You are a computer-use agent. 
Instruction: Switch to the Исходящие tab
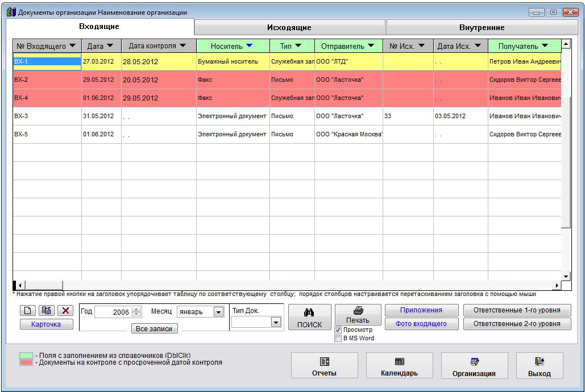pos(289,27)
